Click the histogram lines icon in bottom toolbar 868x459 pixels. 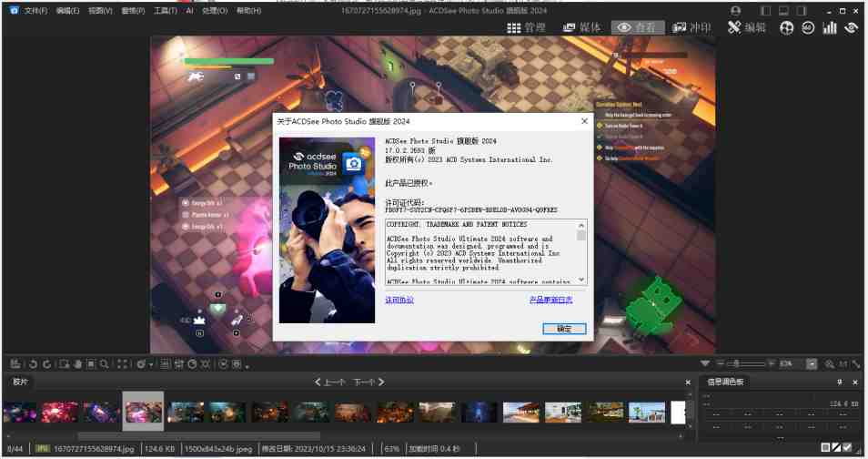point(165,364)
